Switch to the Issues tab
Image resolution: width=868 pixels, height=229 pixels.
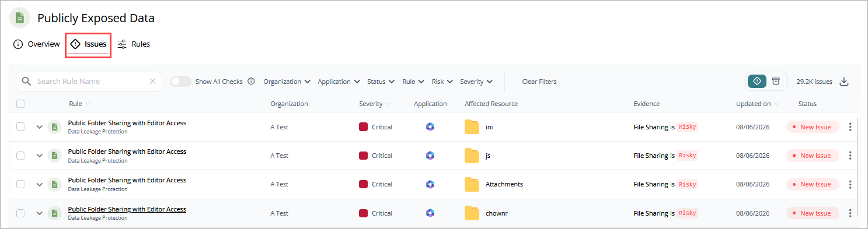tap(88, 44)
